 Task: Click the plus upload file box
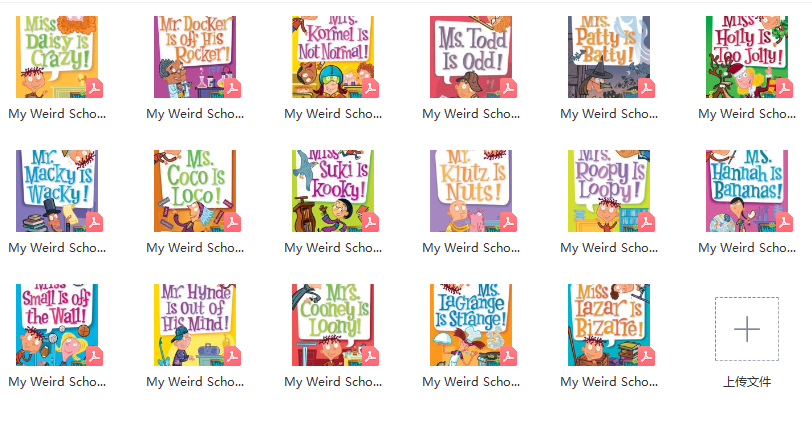pyautogui.click(x=747, y=329)
